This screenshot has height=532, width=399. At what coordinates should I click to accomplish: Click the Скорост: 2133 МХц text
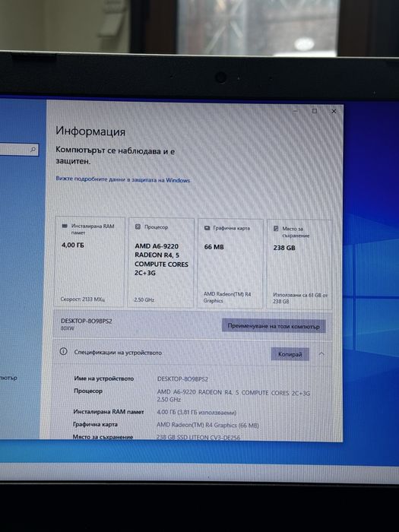click(82, 299)
